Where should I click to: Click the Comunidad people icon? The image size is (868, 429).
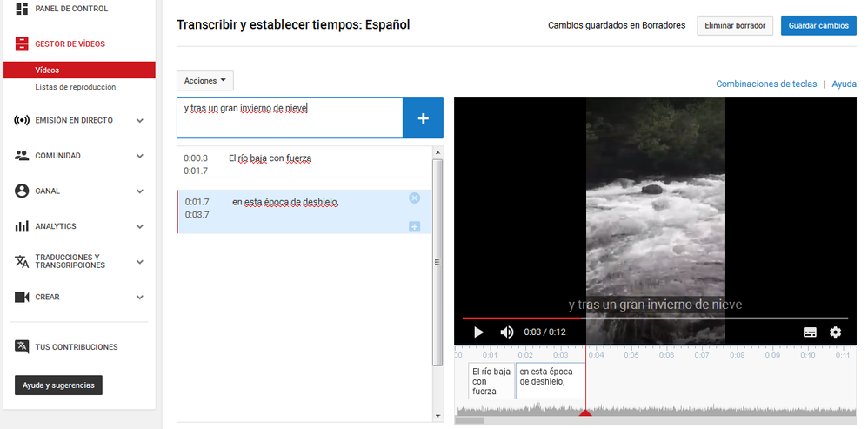click(x=22, y=156)
